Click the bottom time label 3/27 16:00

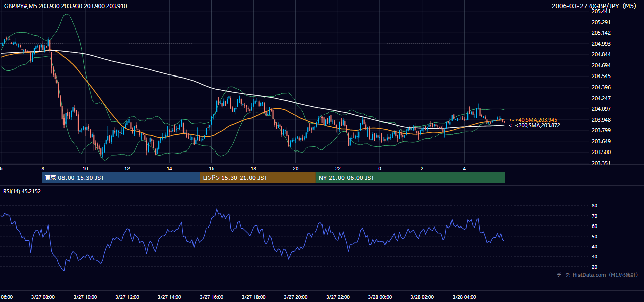212,297
